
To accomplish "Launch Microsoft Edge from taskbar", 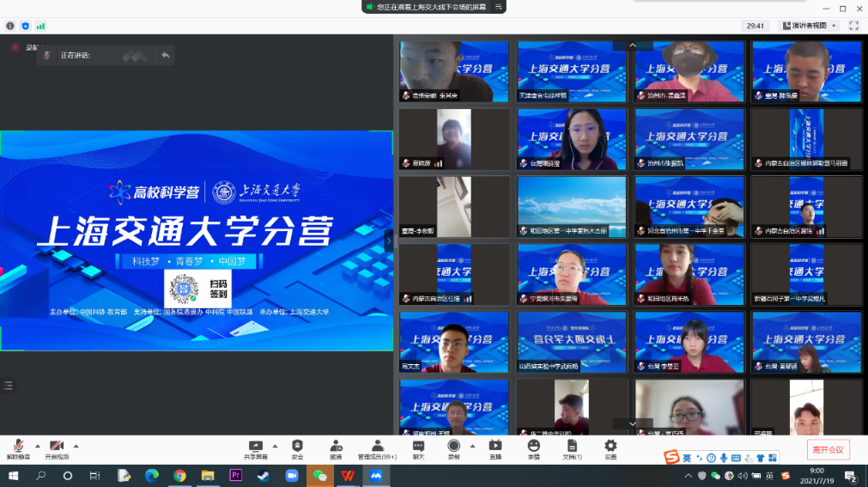I will point(152,475).
